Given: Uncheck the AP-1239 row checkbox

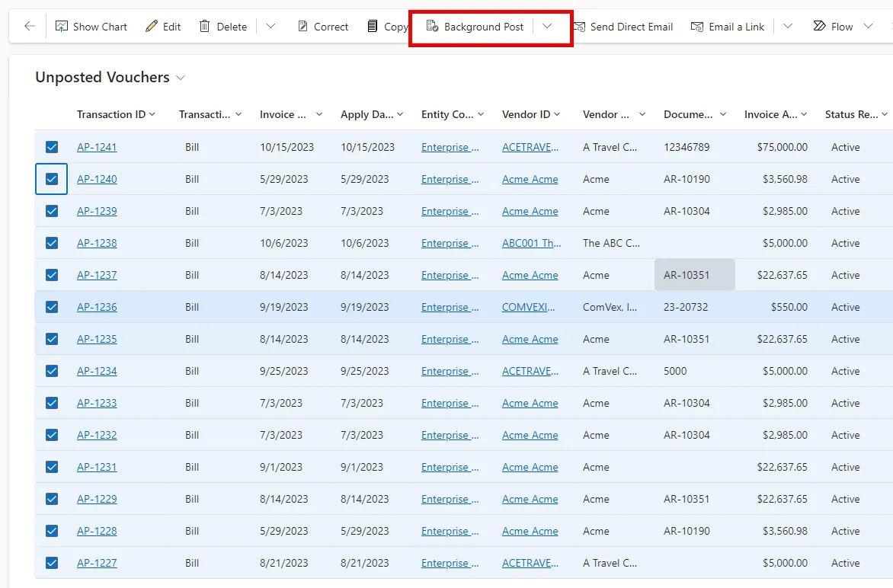Looking at the screenshot, I should pos(52,211).
